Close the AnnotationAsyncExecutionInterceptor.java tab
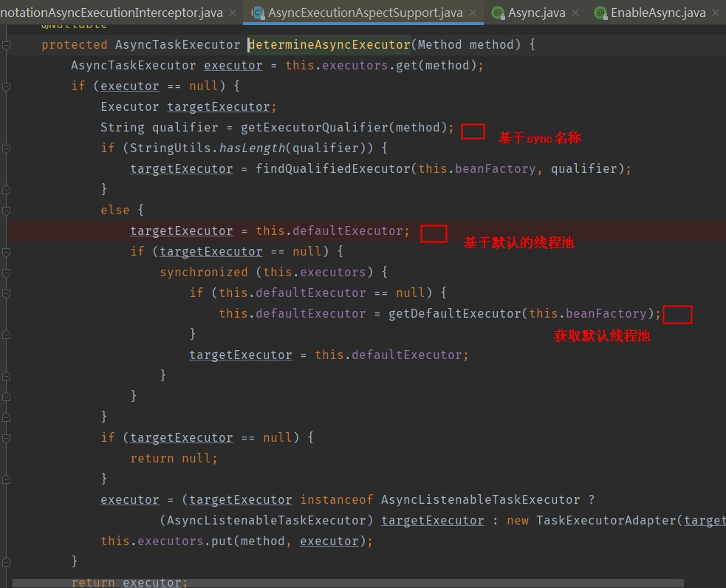This screenshot has width=726, height=588. tap(232, 13)
